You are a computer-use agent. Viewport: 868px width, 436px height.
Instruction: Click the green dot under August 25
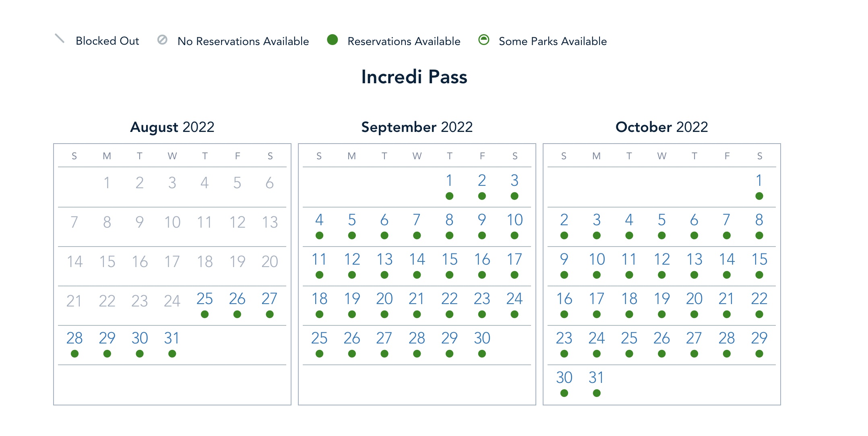(x=205, y=314)
